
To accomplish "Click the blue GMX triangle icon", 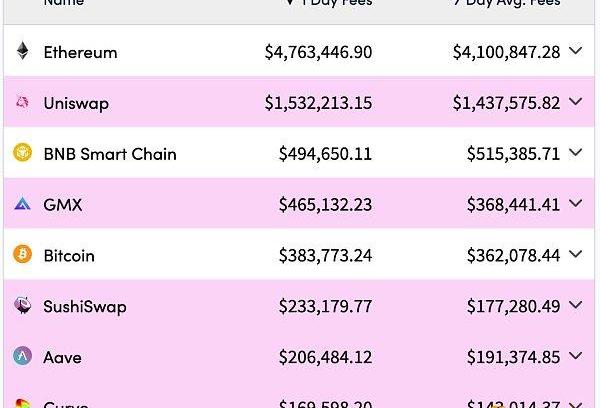I will 22,204.
